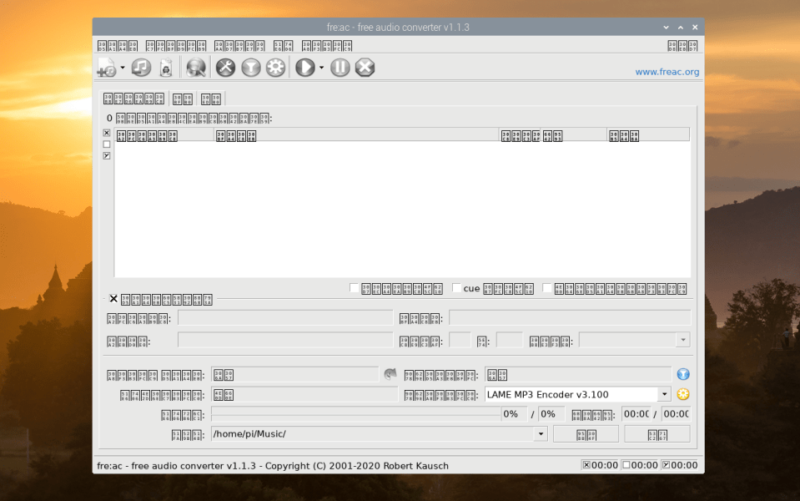The image size is (800, 501).
Task: Sort joblist by the Title column header
Action: pos(356,135)
